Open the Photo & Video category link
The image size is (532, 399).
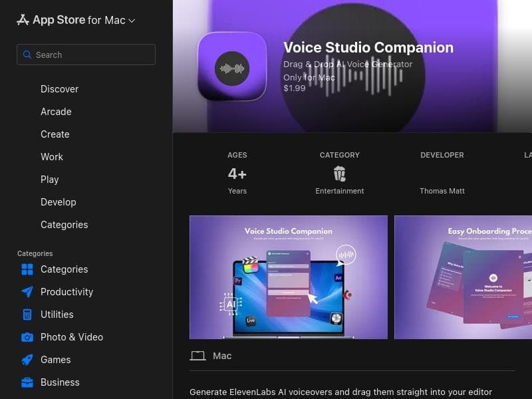[72, 337]
